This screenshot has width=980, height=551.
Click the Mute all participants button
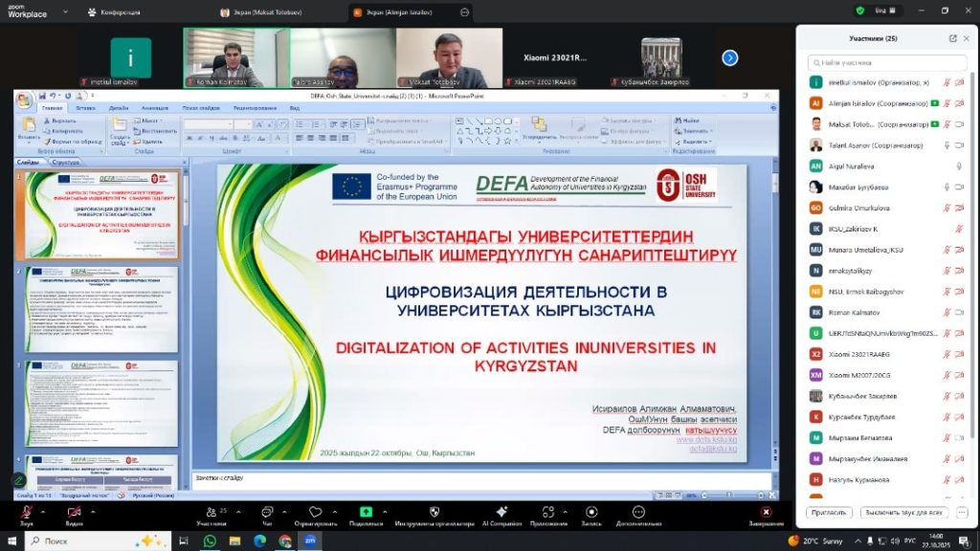(x=901, y=513)
